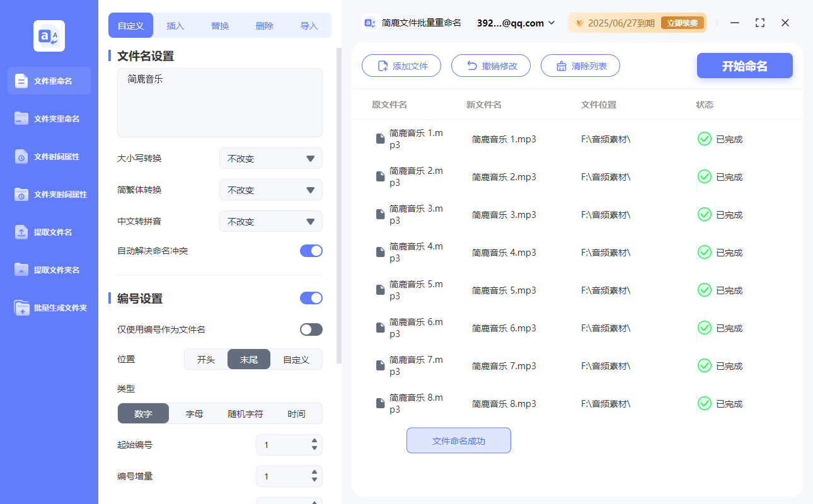Open the 大小写转换 dropdown
Viewport: 813px width, 504px height.
click(x=270, y=158)
